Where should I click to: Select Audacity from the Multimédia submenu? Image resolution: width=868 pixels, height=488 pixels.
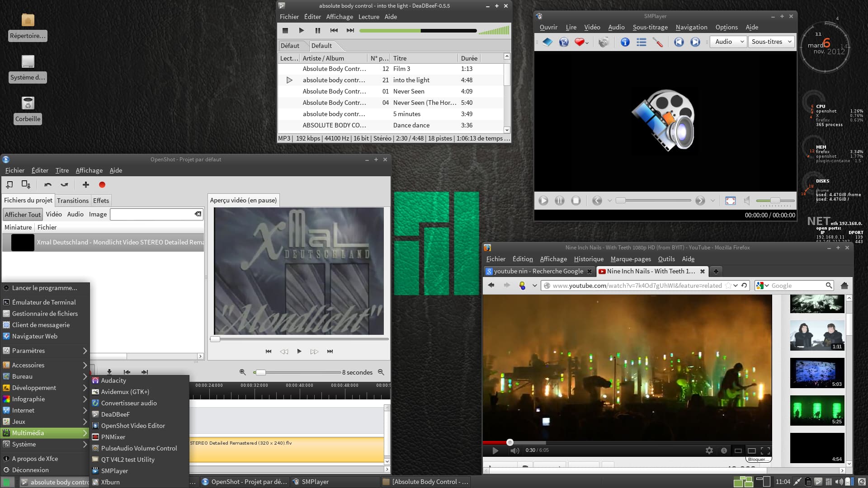(113, 380)
